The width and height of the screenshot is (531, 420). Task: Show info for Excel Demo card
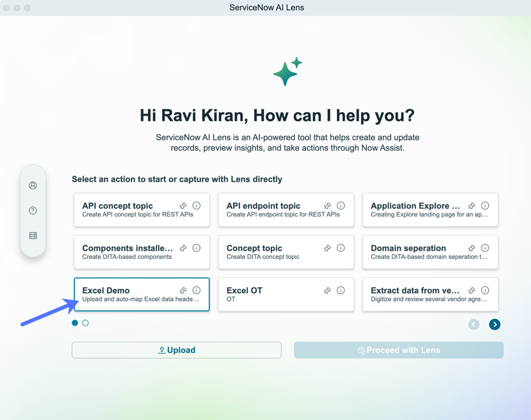click(196, 290)
